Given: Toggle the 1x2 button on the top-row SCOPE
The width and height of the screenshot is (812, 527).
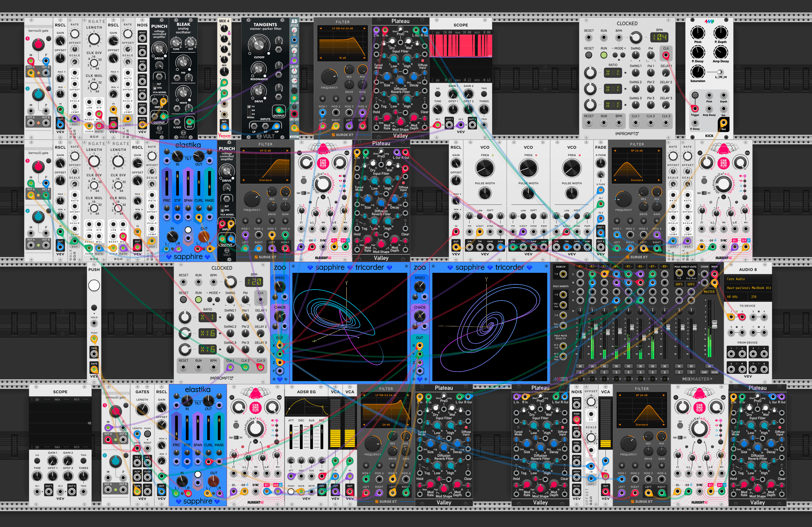Looking at the screenshot, I should 438,94.
